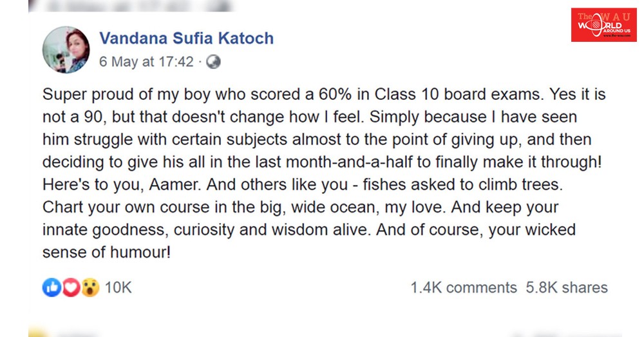View the 10K reactions count
The image size is (644, 337).
point(118,287)
